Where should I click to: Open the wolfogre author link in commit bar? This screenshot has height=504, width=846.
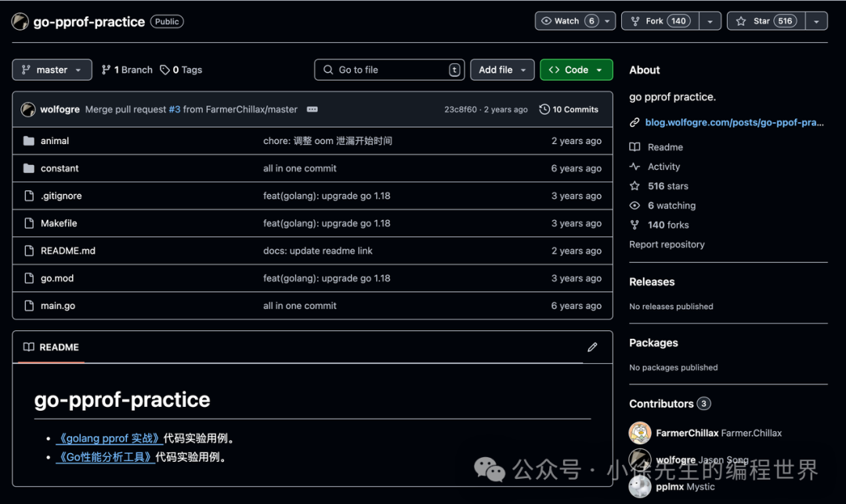60,110
